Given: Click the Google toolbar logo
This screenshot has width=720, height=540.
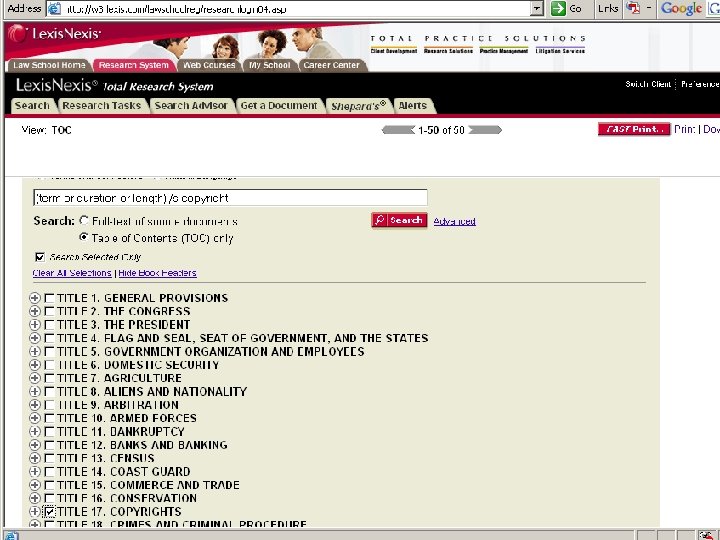Looking at the screenshot, I should pyautogui.click(x=681, y=8).
